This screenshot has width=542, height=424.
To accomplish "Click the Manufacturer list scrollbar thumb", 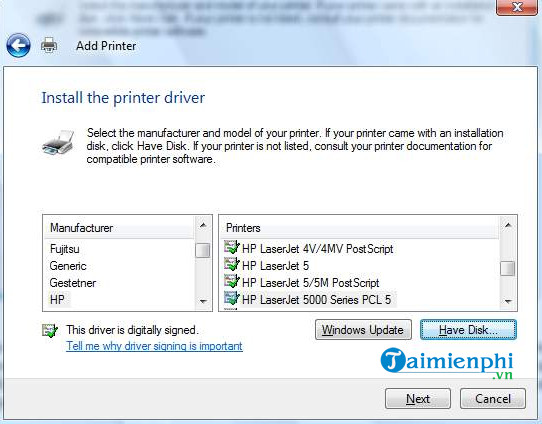I will point(203,250).
